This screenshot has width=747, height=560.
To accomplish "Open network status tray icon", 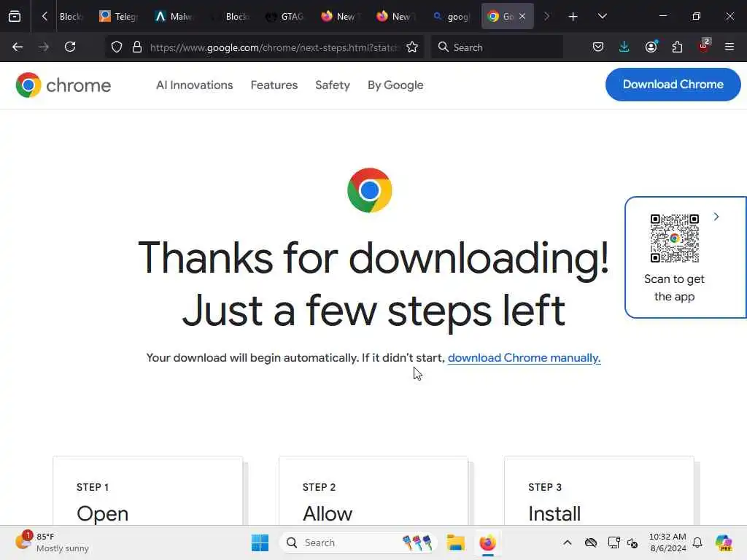I will (614, 542).
